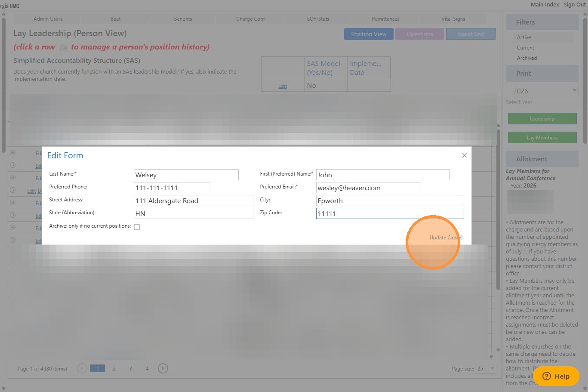Tick the Archive checkbox in Edit Form

point(137,227)
